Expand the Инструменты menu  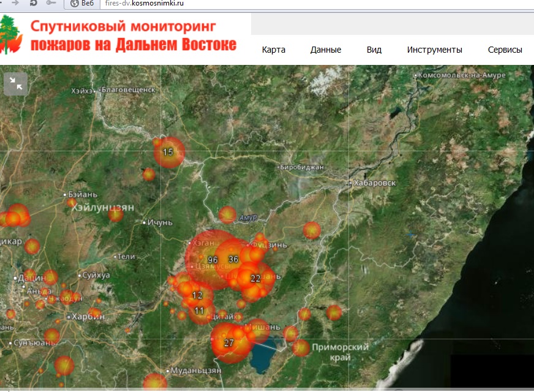435,50
